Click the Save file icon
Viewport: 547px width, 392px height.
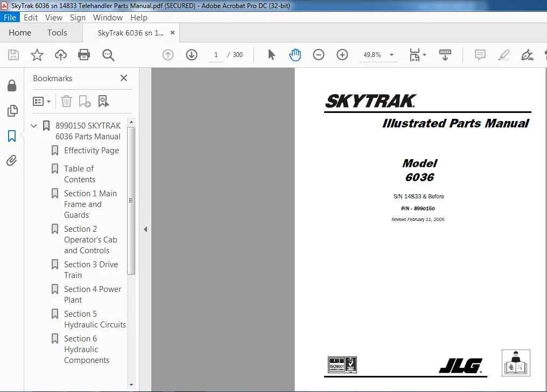[13, 55]
